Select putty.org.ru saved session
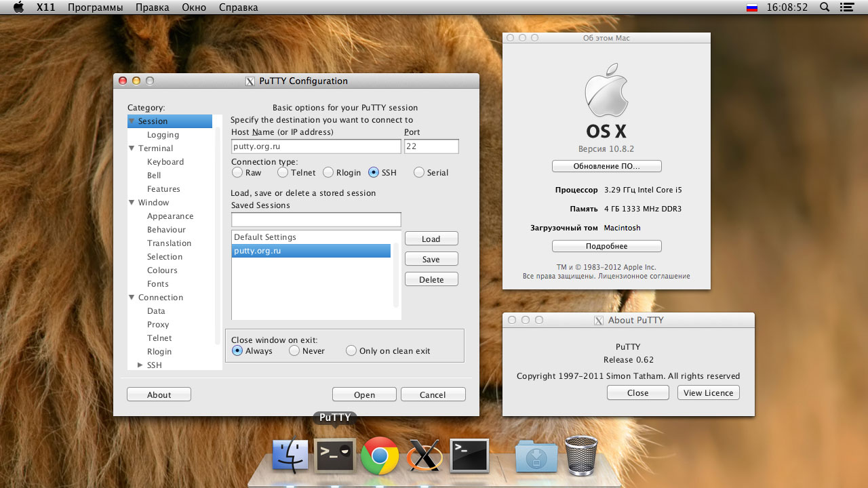 coord(311,251)
